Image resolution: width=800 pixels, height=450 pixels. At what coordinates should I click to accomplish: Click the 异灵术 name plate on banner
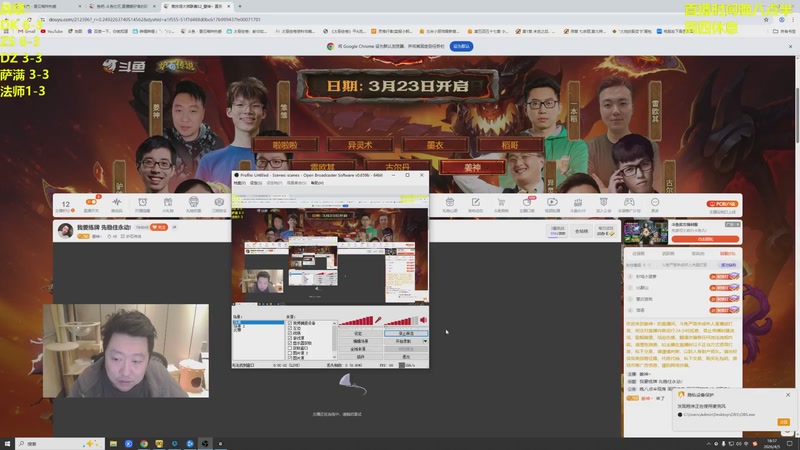360,145
